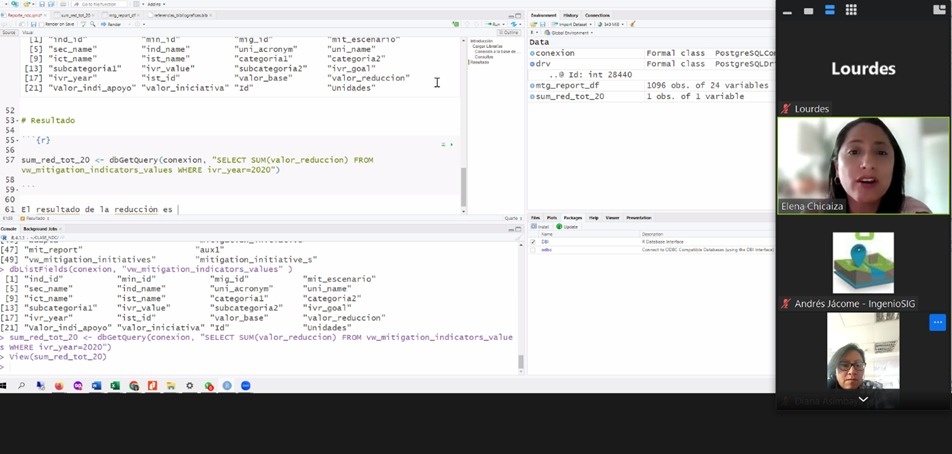The image size is (952, 454).
Task: Expand the mtg_report_df data frame
Action: 532,86
